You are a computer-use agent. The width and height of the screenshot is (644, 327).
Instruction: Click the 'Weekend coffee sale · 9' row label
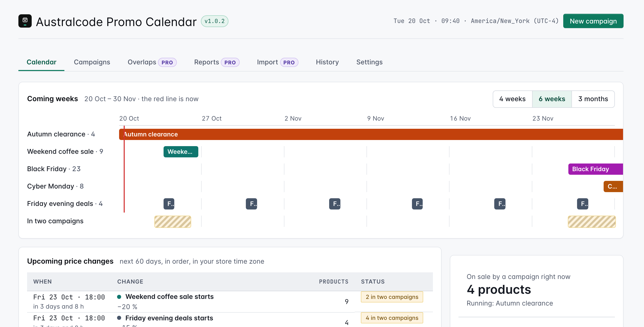click(x=65, y=152)
